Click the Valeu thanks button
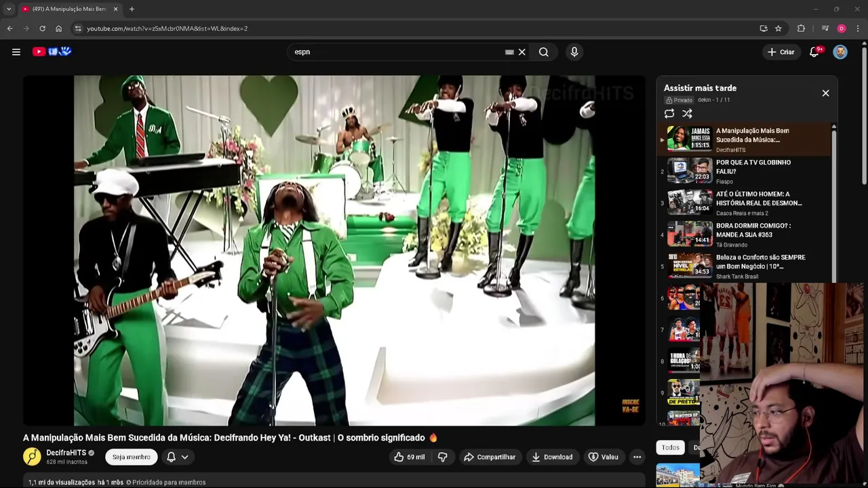 (x=604, y=457)
